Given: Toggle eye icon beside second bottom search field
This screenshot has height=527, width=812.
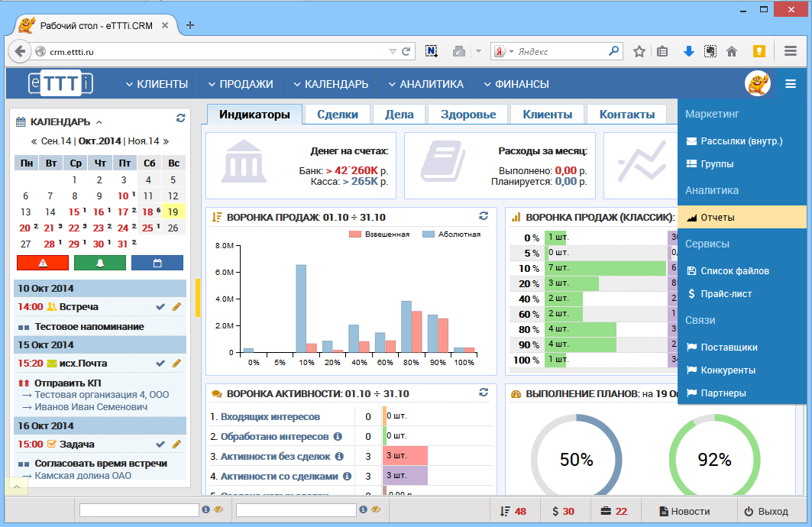Looking at the screenshot, I should [376, 509].
